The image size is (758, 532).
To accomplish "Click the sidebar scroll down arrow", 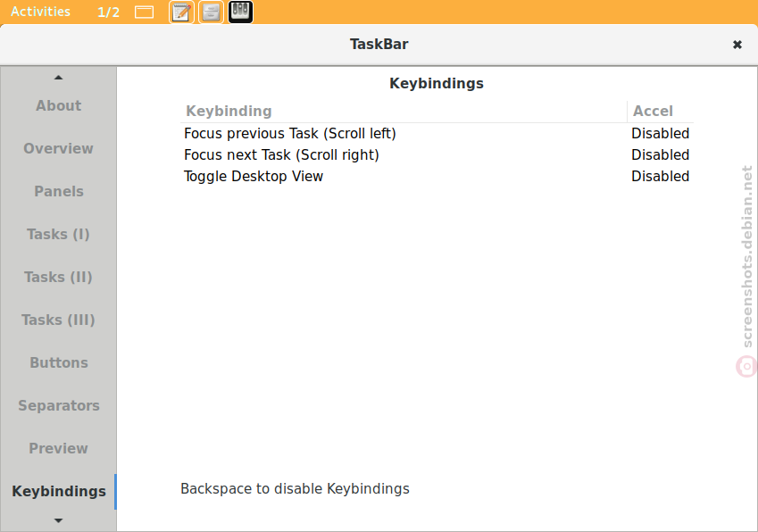I will tap(59, 521).
